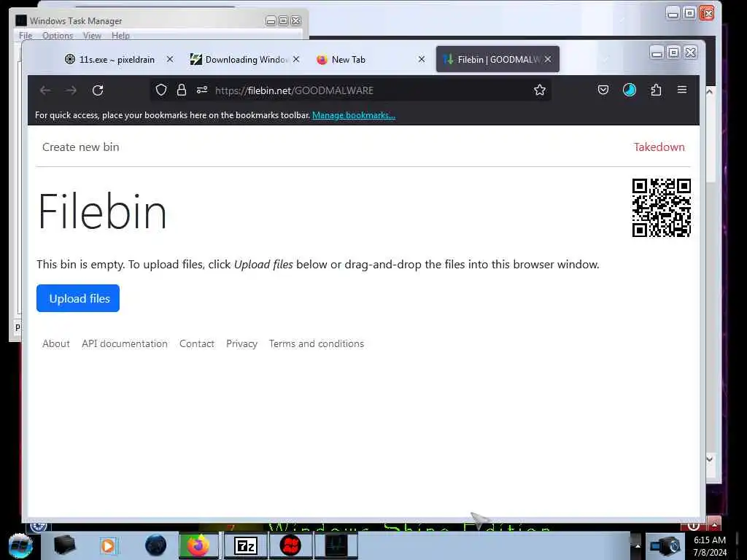Open File menu in Task Manager
This screenshot has height=560, width=747.
tap(26, 36)
